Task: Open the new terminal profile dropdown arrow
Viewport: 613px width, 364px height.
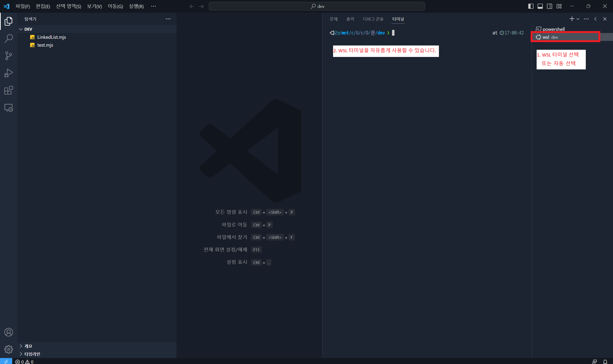Action: (578, 19)
